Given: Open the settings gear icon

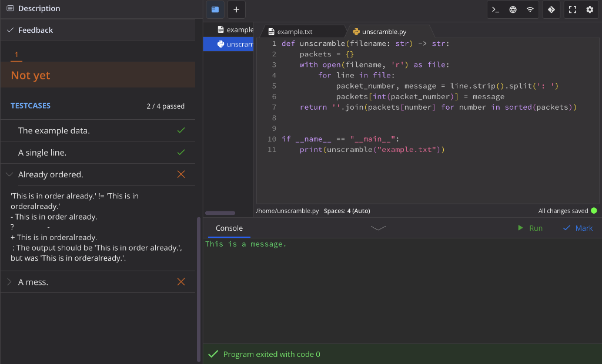Looking at the screenshot, I should click(590, 9).
